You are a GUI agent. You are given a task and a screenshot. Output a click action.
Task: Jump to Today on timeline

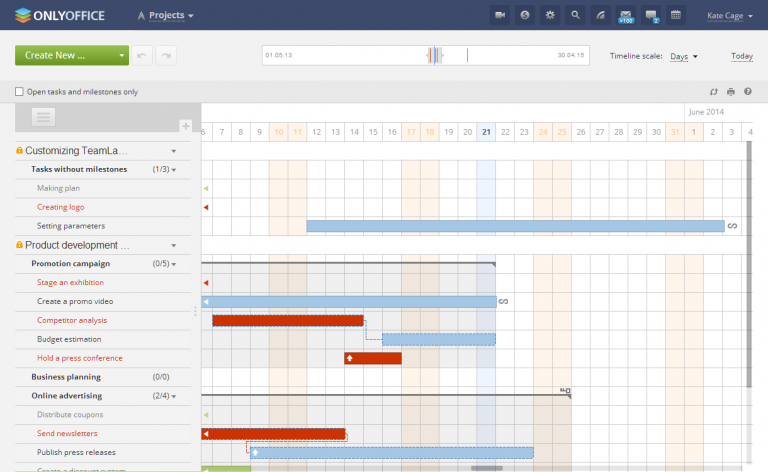(742, 56)
